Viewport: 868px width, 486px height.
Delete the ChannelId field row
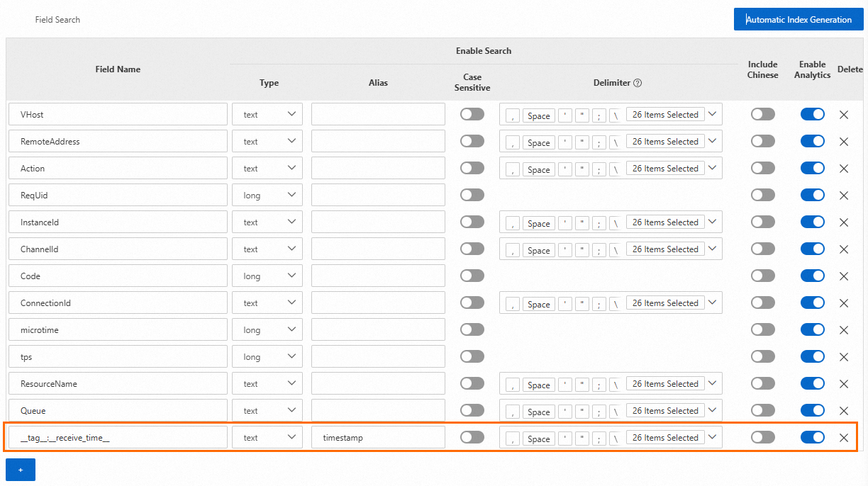[844, 249]
